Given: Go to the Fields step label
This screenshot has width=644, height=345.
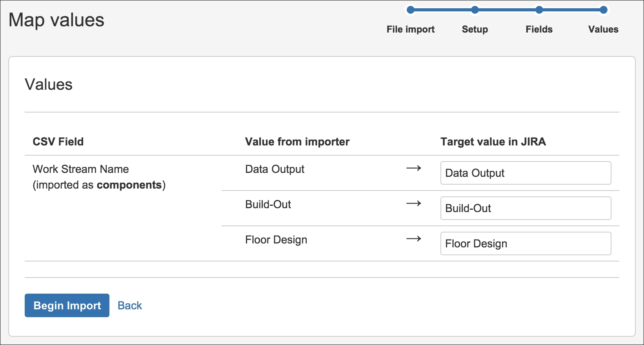Looking at the screenshot, I should (x=539, y=29).
